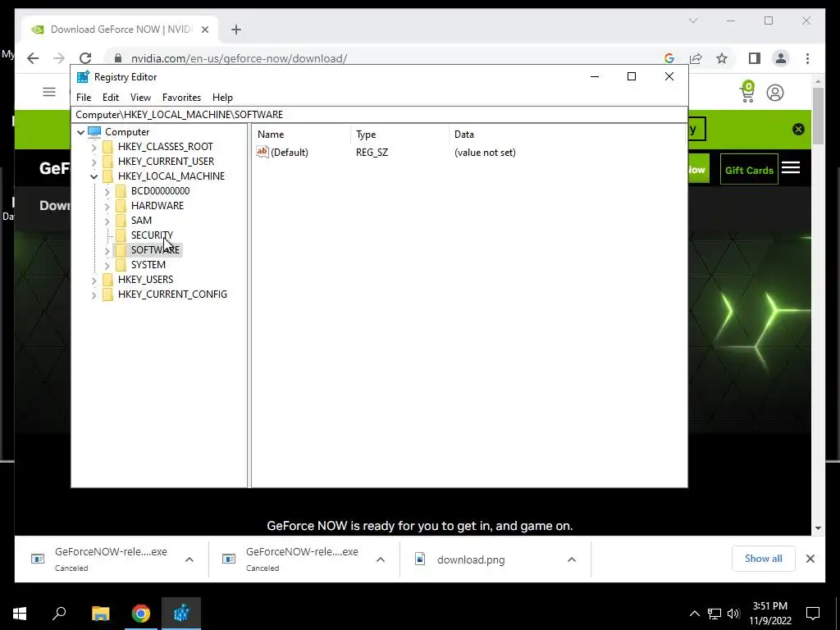Select HKEY_CURRENT_CONFIG key label
Viewport: 840px width, 630px height.
172,294
